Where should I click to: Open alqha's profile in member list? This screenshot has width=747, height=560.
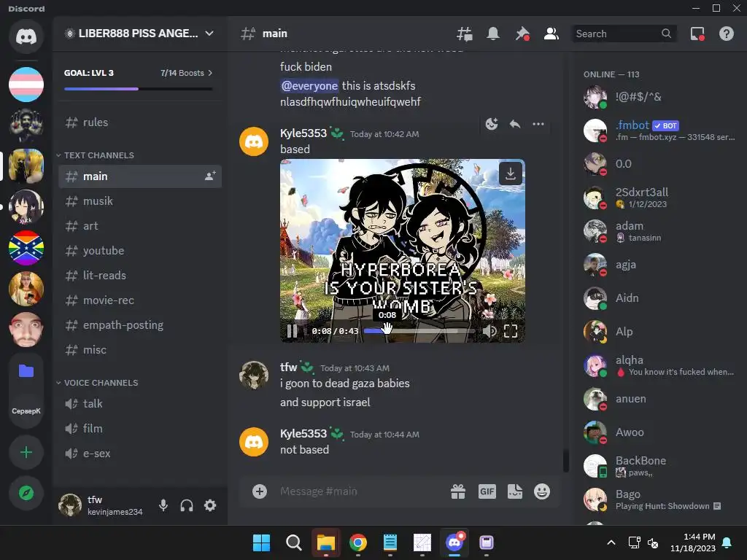point(659,365)
